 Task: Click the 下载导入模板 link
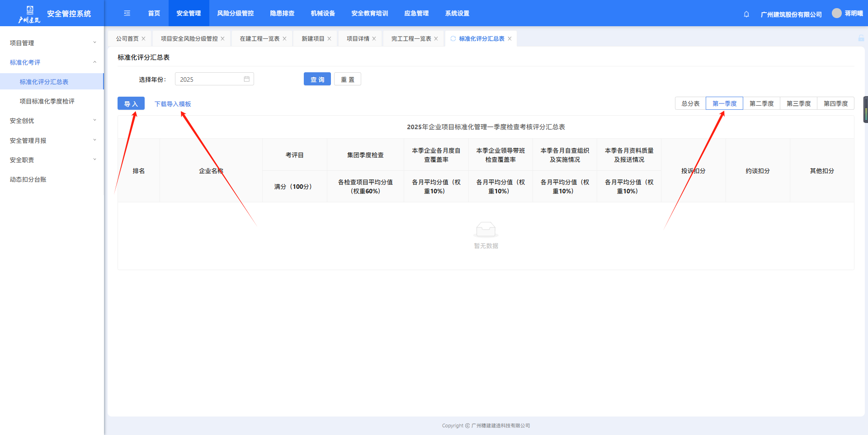173,104
